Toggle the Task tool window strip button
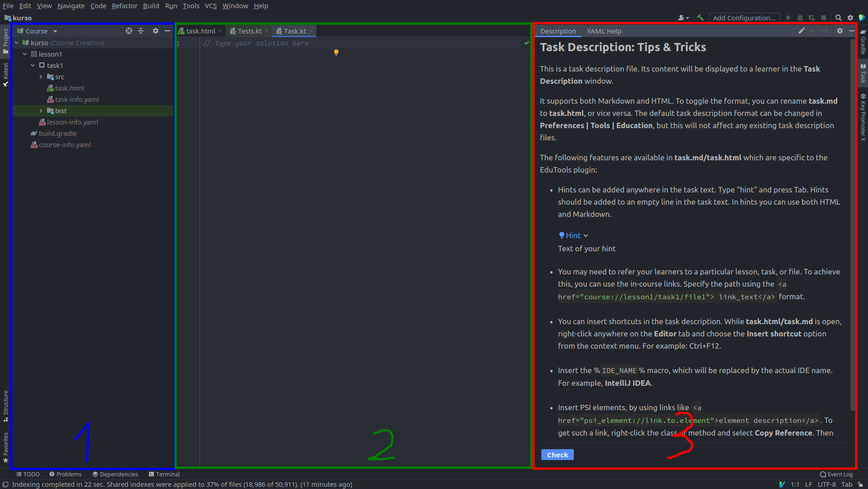The height and width of the screenshot is (489, 868). pyautogui.click(x=863, y=73)
